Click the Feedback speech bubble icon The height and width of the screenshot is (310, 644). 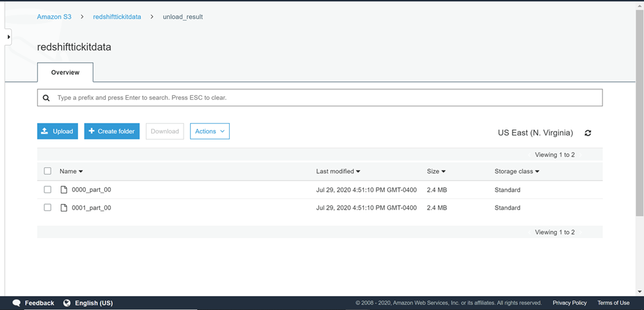[x=17, y=303]
